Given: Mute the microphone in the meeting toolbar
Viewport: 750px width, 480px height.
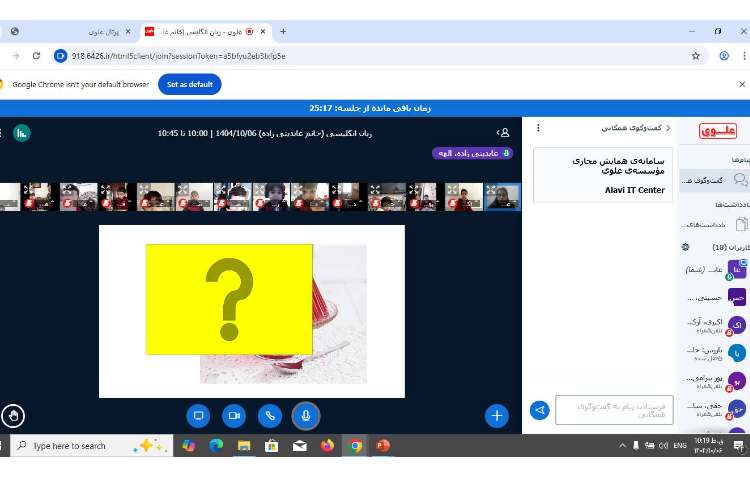Looking at the screenshot, I should [305, 415].
